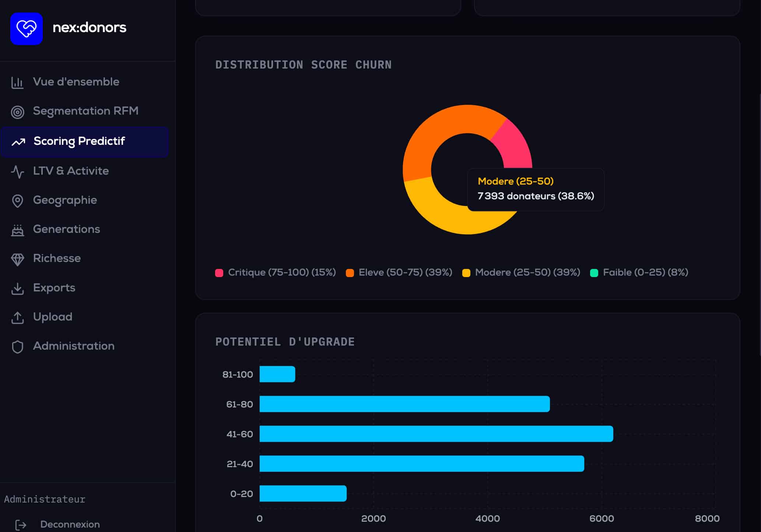Click the bar chart icon beside Vue d'ensemble
The width and height of the screenshot is (761, 532).
[x=17, y=83]
